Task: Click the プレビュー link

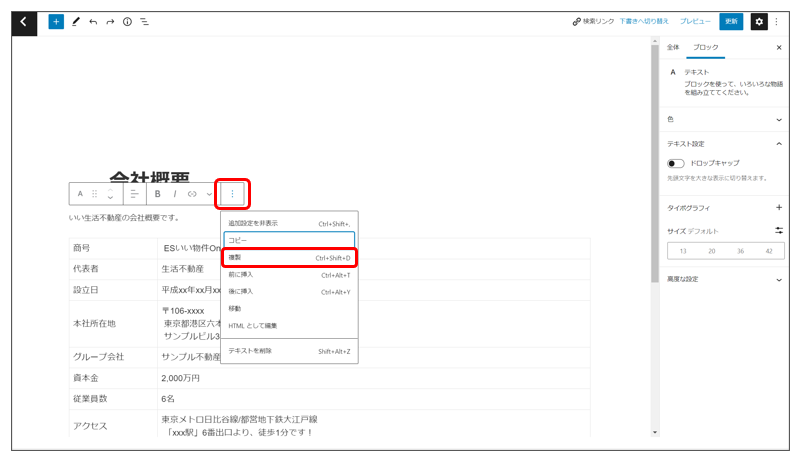Action: tap(695, 21)
